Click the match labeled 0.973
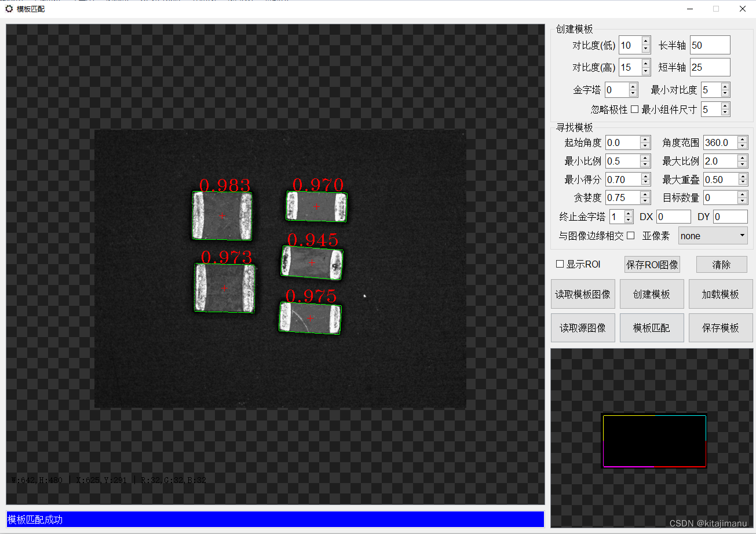The width and height of the screenshot is (756, 534). tap(224, 288)
